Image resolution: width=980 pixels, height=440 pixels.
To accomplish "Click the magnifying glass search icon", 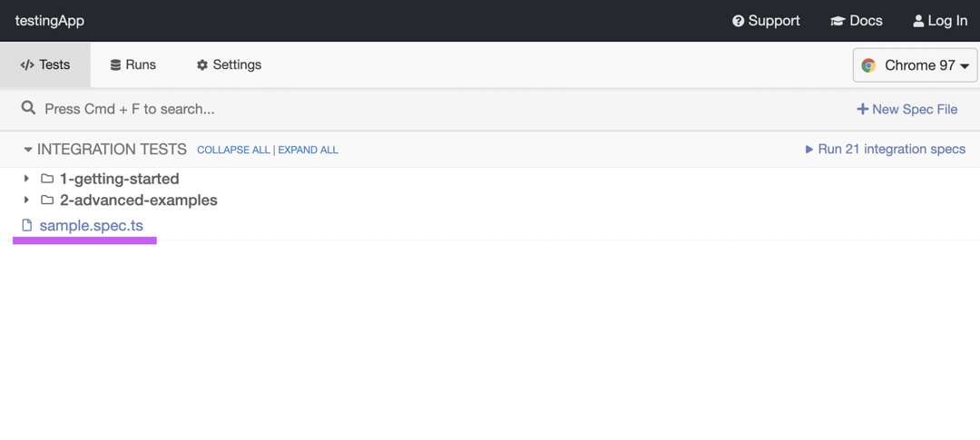I will [28, 108].
